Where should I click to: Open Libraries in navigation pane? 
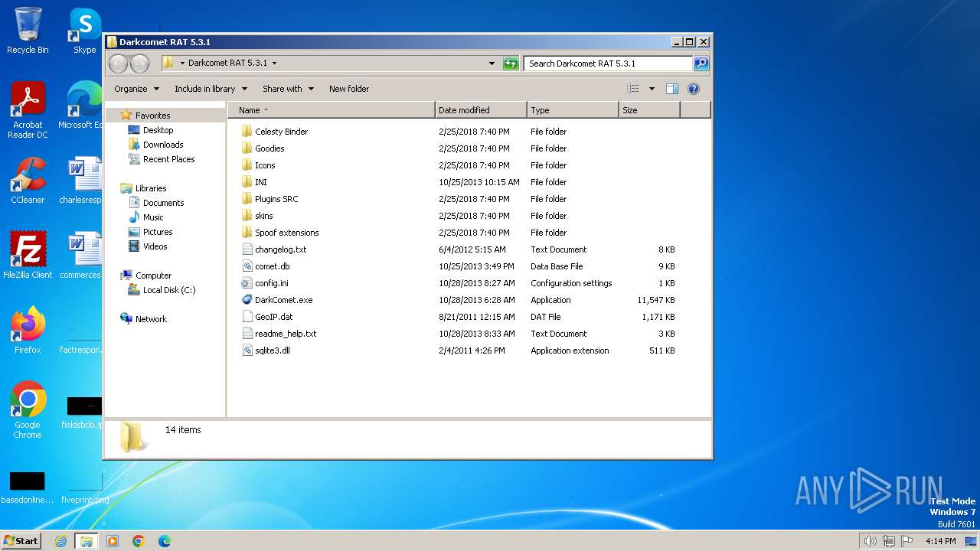click(x=151, y=188)
